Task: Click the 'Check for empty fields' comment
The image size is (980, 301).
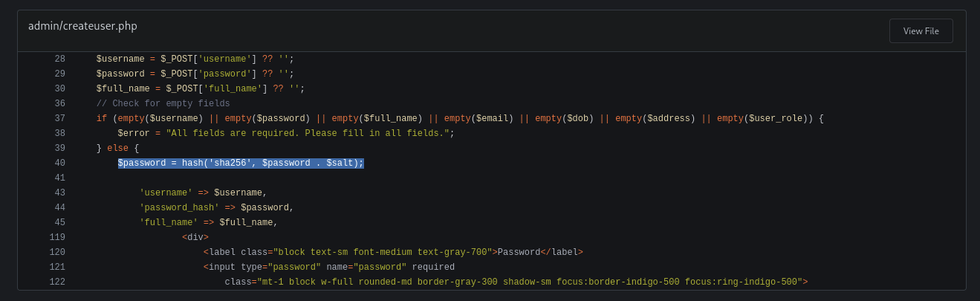Action: point(163,103)
